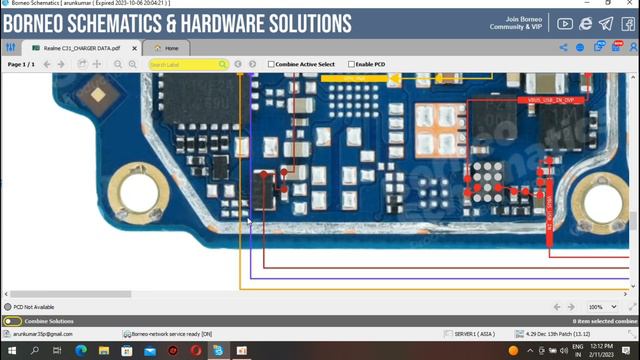The height and width of the screenshot is (360, 640).
Task: Click the horizontal scrollbar thumb
Action: point(71,294)
